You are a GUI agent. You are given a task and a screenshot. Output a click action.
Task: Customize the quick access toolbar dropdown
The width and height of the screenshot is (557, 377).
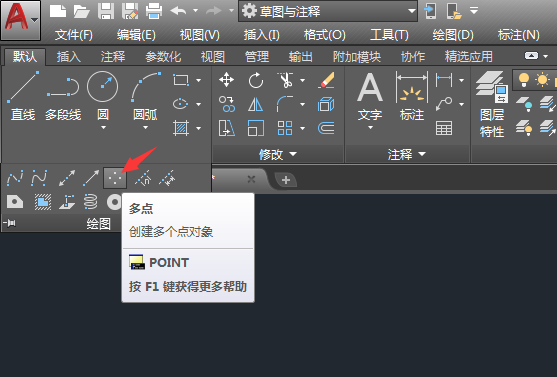(x=474, y=11)
